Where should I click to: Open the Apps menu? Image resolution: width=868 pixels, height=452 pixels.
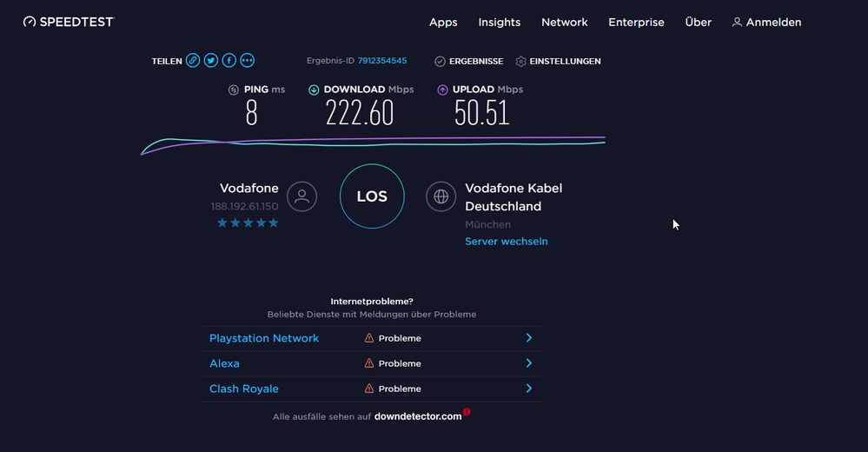[443, 23]
